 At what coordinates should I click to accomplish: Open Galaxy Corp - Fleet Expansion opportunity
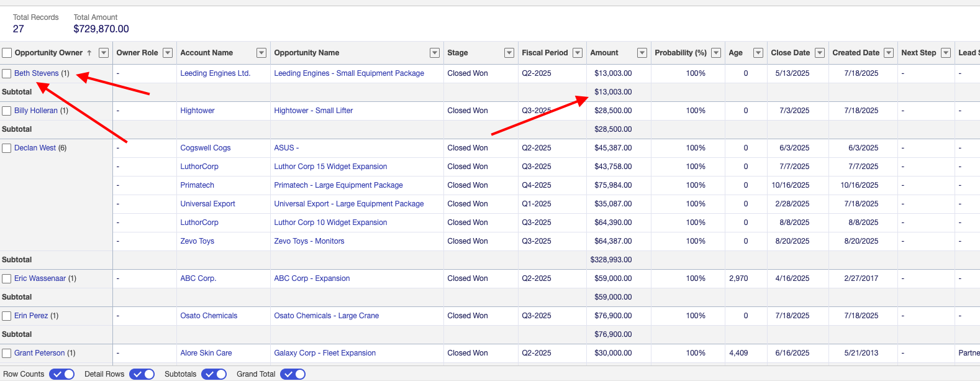[x=325, y=353]
